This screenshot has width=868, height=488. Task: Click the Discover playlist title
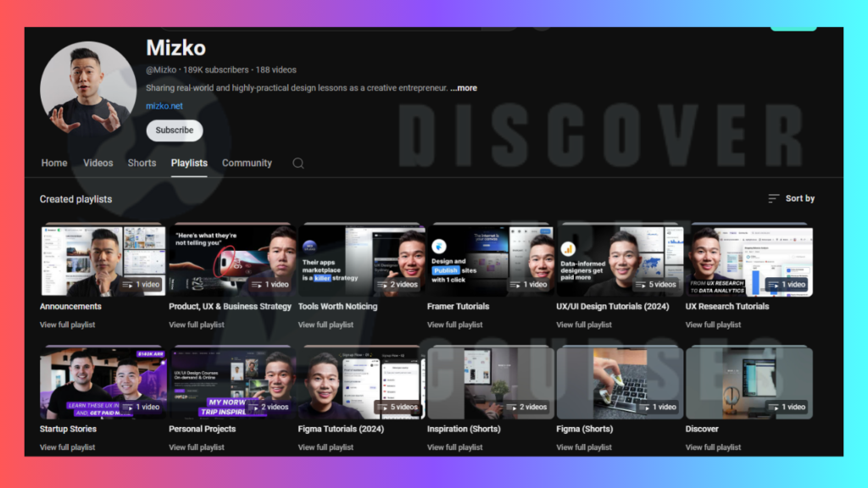click(x=702, y=429)
